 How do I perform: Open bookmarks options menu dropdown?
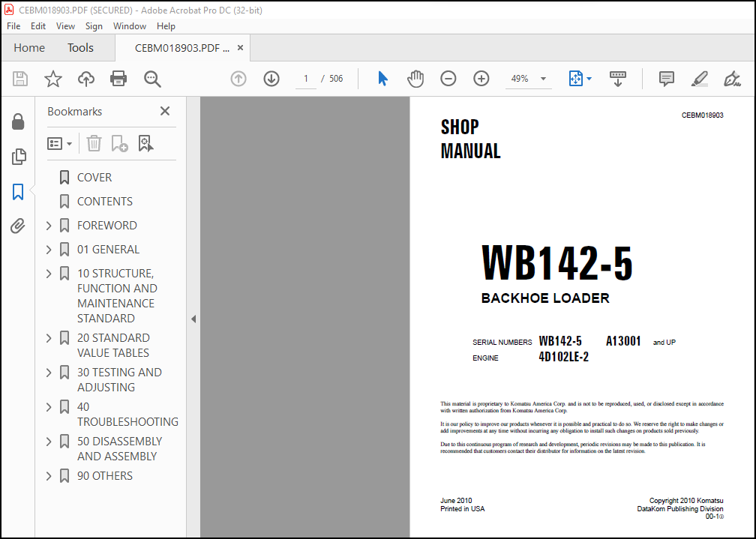pos(59,143)
